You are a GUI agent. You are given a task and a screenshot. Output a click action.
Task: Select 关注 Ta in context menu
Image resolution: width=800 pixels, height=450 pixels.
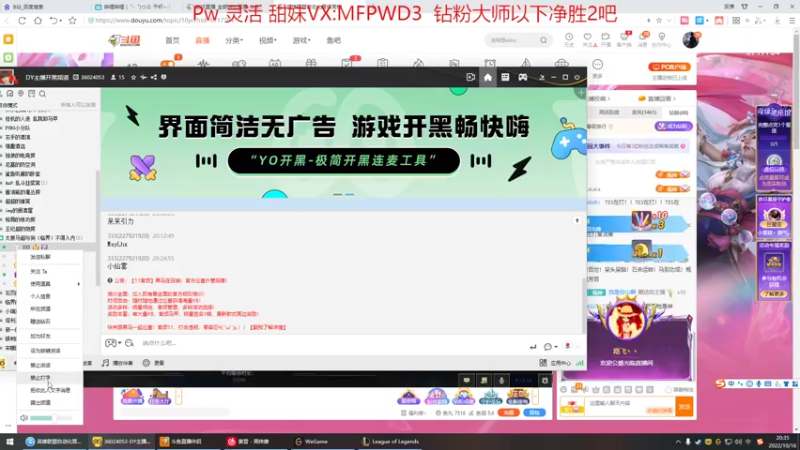click(x=39, y=271)
